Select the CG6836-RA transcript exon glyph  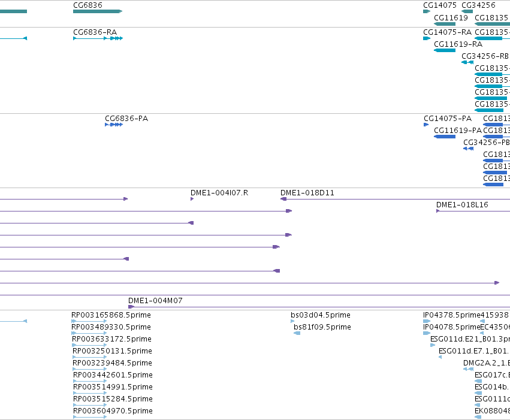(x=98, y=38)
